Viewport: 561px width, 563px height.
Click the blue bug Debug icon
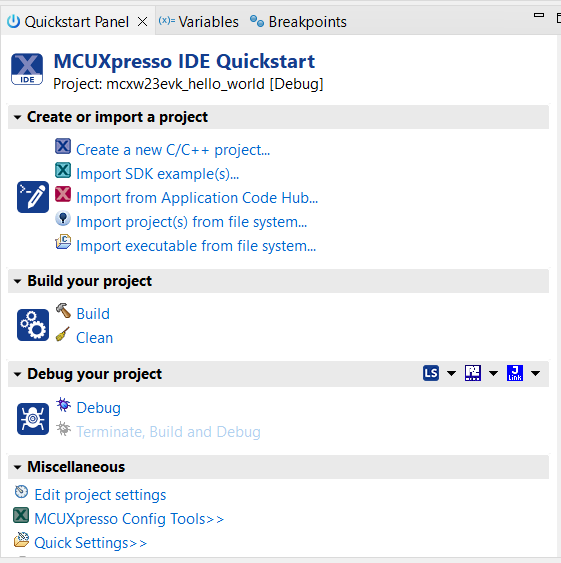63,405
